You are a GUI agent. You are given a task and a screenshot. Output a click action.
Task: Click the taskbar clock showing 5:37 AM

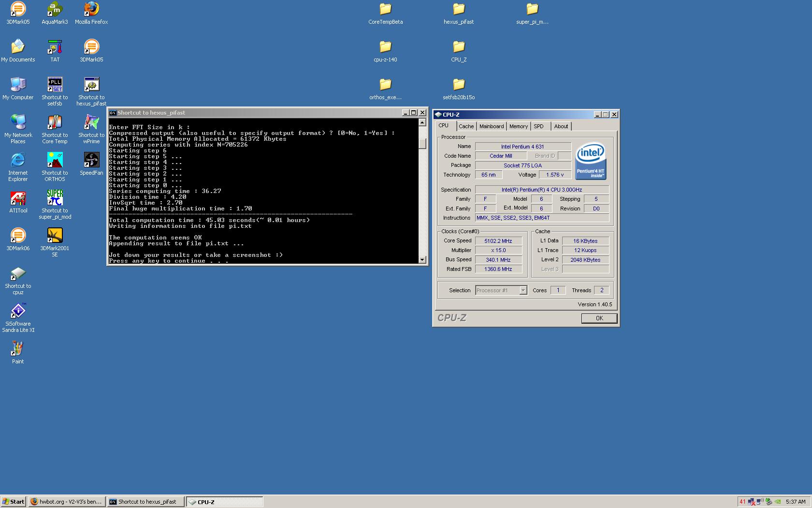[796, 502]
